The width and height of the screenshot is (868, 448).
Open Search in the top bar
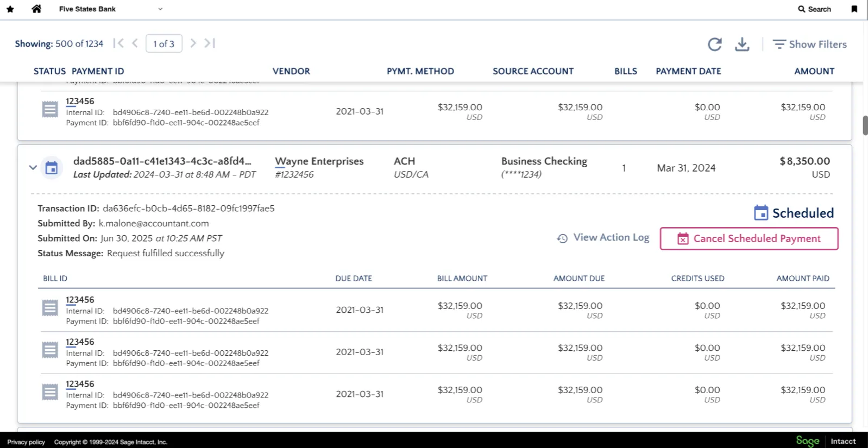(x=815, y=9)
